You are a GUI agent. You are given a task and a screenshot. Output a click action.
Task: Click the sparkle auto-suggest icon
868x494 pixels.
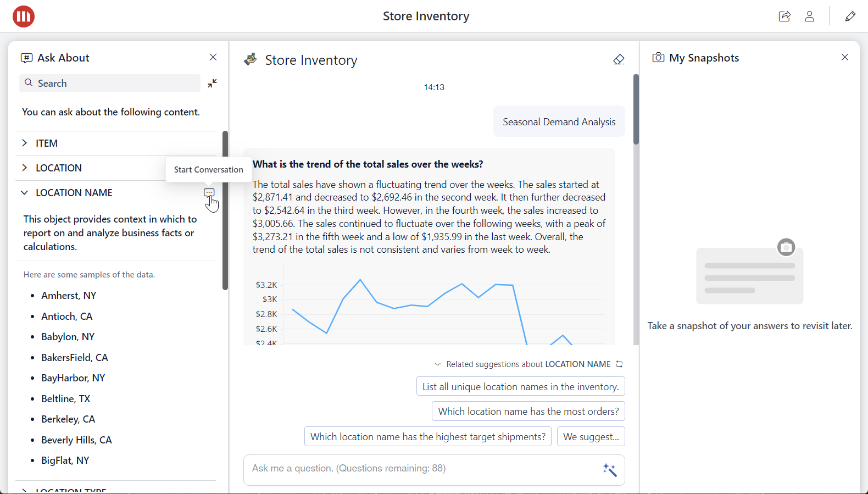tap(609, 470)
